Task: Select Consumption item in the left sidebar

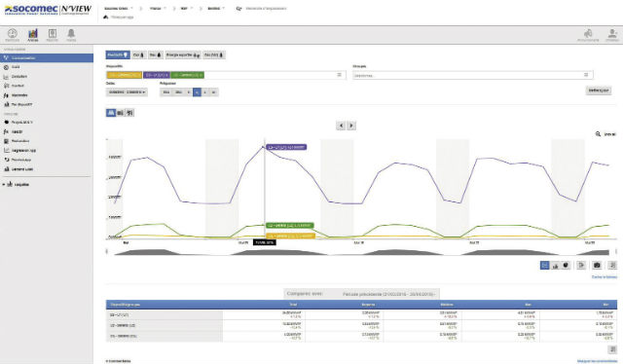Action: [47, 58]
